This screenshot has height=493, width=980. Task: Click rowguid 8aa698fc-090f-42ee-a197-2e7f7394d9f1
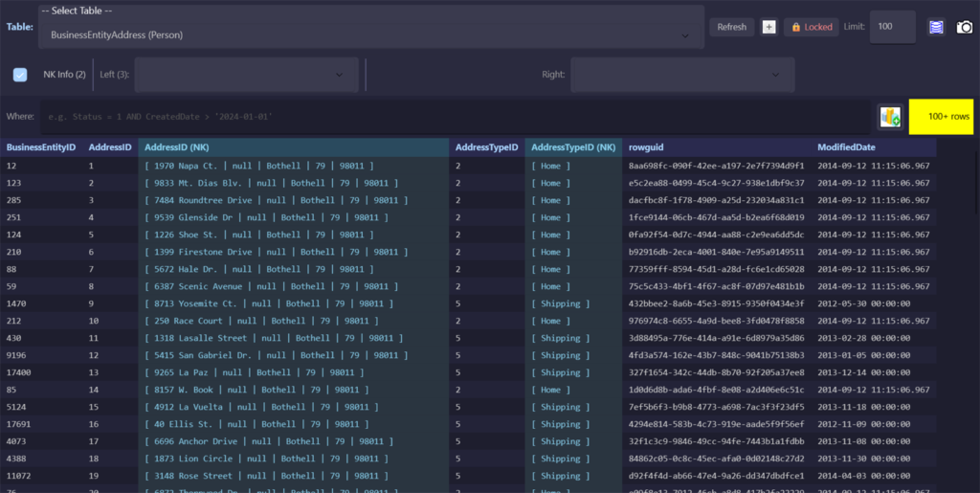(716, 166)
